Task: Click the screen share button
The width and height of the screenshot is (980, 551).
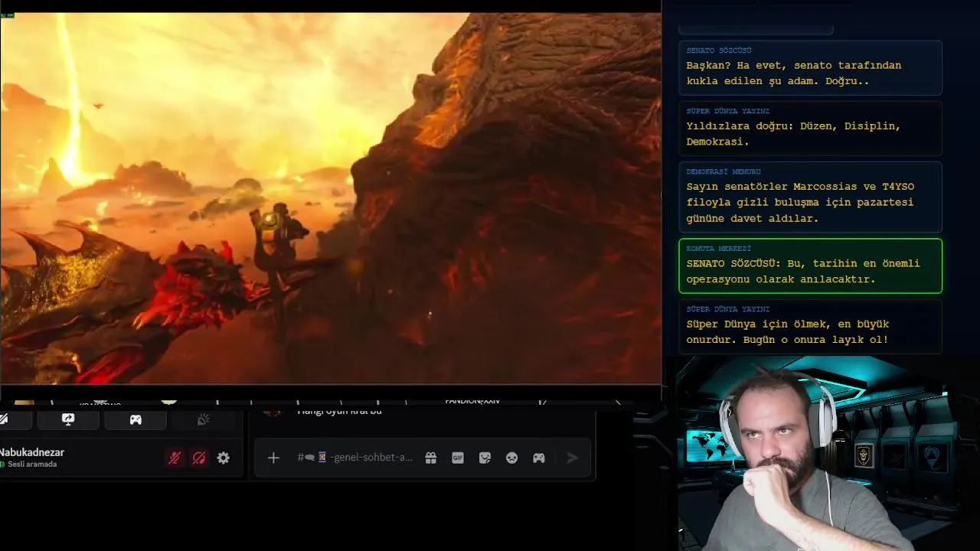Action: point(68,419)
